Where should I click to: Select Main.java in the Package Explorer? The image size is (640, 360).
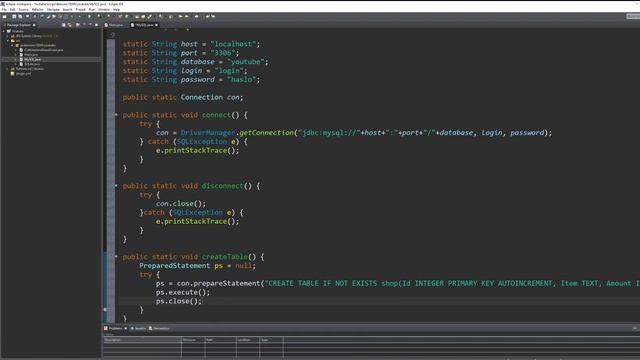31,55
